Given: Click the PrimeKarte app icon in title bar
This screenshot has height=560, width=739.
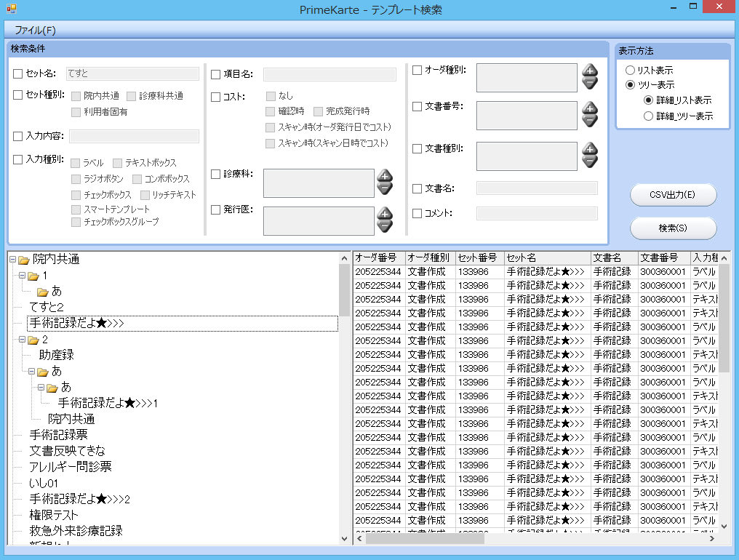Looking at the screenshot, I should click(12, 9).
